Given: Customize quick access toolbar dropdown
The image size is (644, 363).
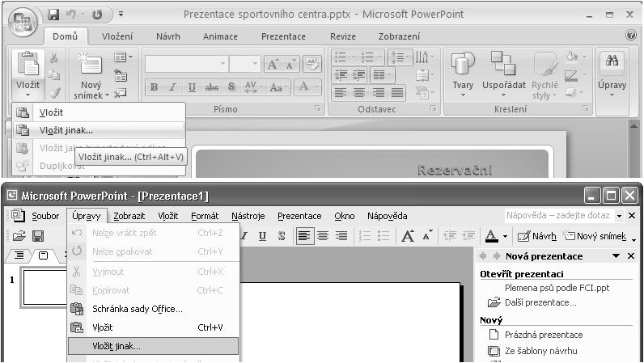Looking at the screenshot, I should pyautogui.click(x=121, y=14).
